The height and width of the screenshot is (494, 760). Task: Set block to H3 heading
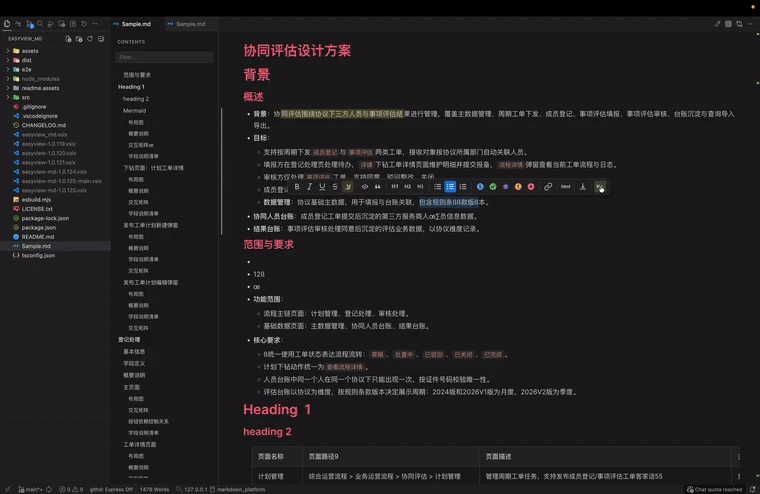point(420,187)
